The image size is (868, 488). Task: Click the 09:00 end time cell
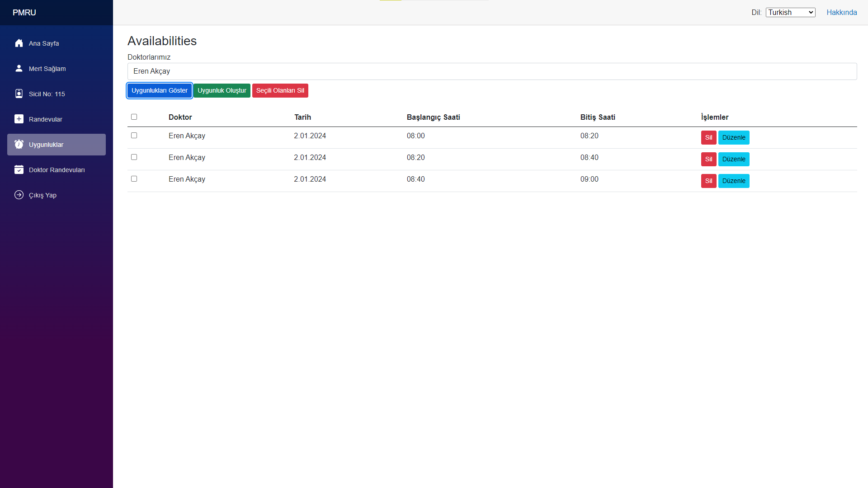(x=589, y=179)
